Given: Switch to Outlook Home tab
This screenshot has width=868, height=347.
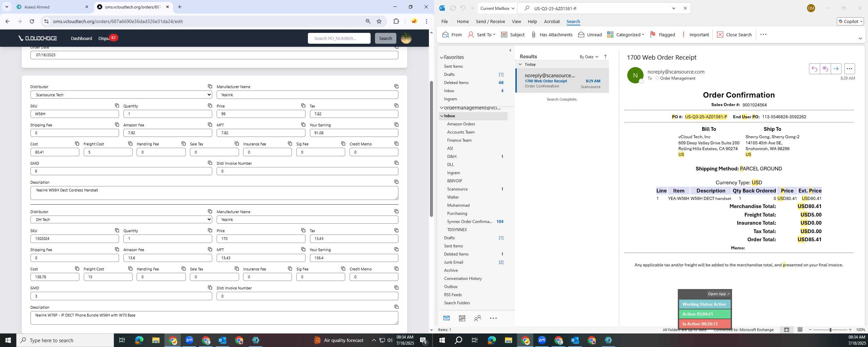Looking at the screenshot, I should (x=463, y=21).
